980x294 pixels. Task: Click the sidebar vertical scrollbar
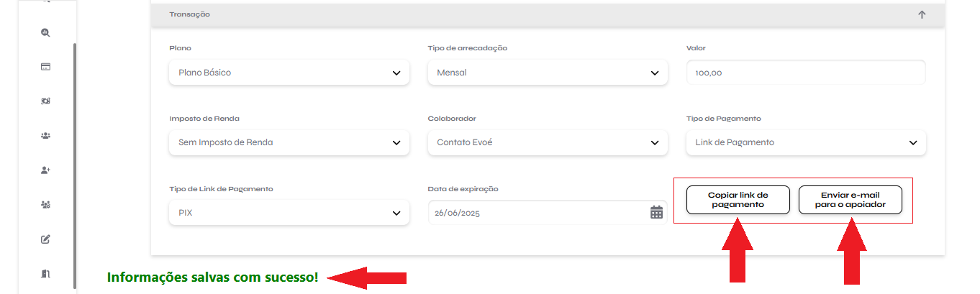point(75,165)
